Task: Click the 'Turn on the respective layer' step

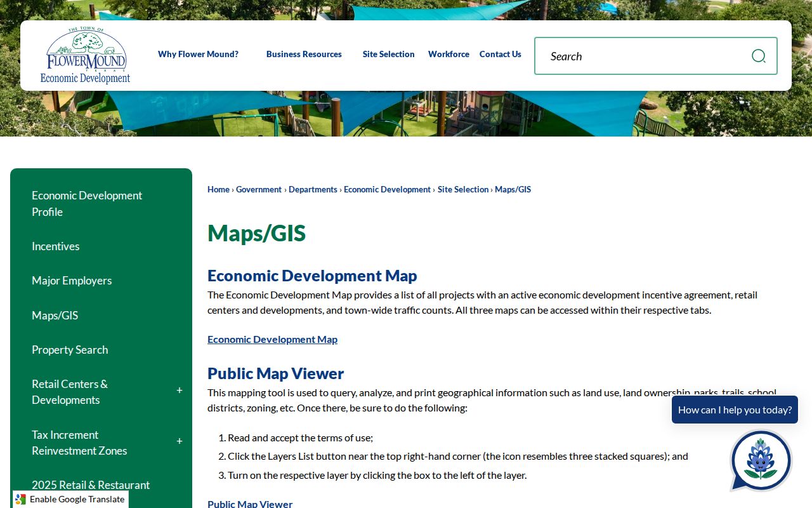Action: pyautogui.click(x=377, y=475)
